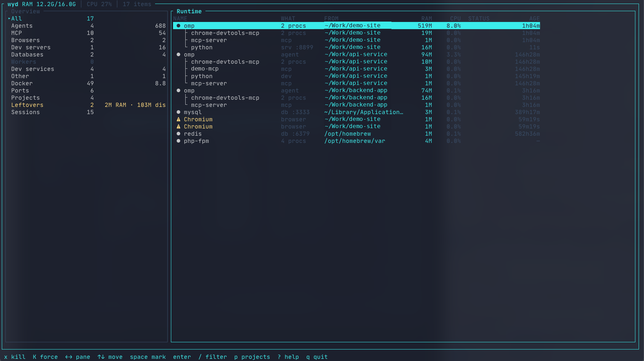Select mcp-server row in api-service group
This screenshot has height=361, width=644.
357,83
